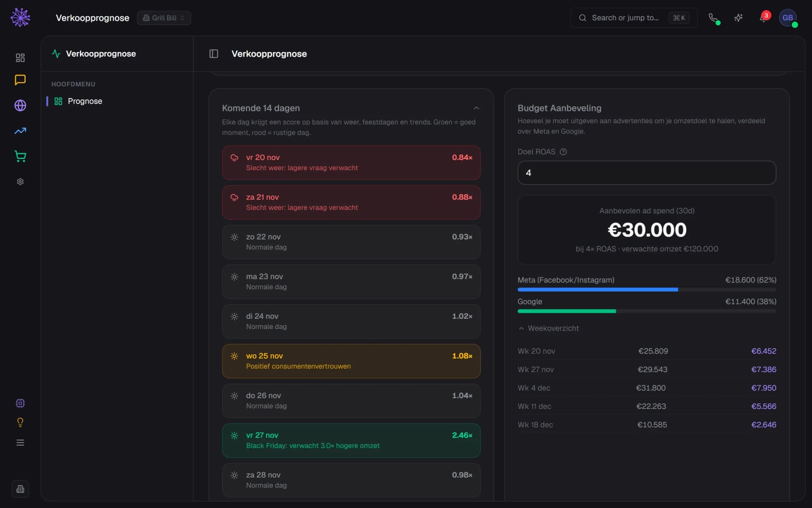Click the Wk 20 nov row label
This screenshot has width=812, height=508.
tap(536, 351)
